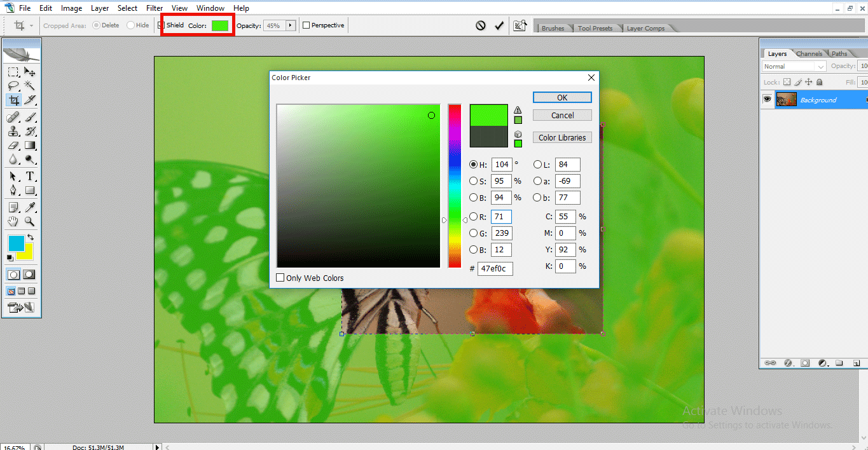Select the Move tool

pyautogui.click(x=29, y=72)
